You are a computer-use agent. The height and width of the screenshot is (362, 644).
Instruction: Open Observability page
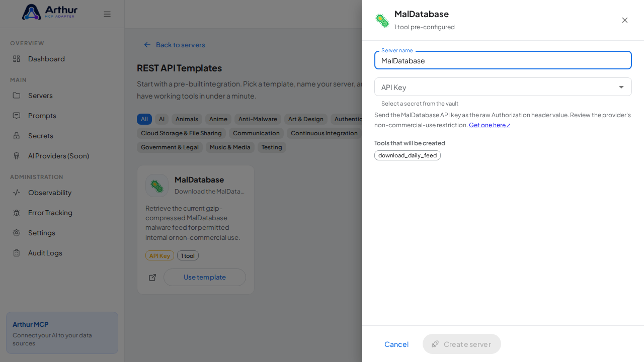pyautogui.click(x=62, y=193)
